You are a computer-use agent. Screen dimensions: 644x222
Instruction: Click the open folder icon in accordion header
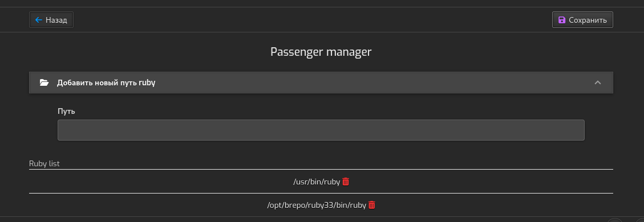click(44, 83)
